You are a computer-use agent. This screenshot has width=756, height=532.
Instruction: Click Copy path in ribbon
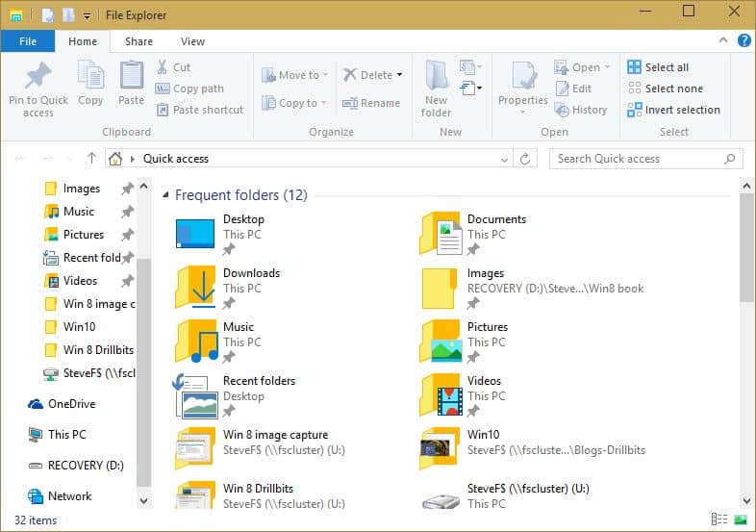coord(189,89)
